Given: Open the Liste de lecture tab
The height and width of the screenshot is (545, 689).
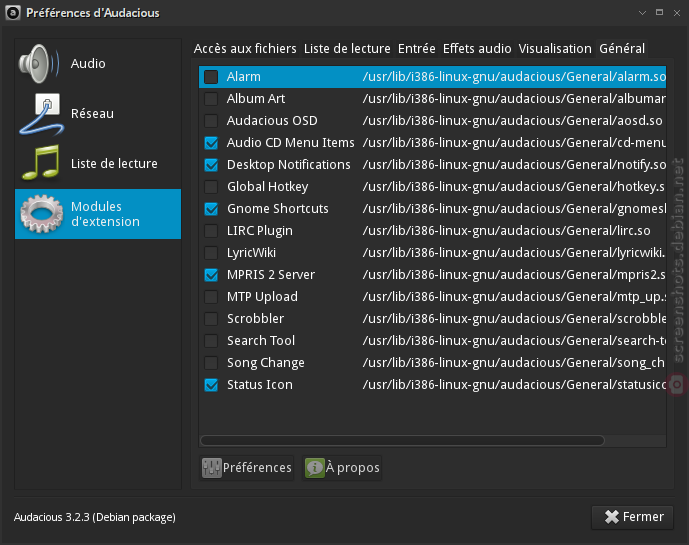Looking at the screenshot, I should pyautogui.click(x=347, y=48).
